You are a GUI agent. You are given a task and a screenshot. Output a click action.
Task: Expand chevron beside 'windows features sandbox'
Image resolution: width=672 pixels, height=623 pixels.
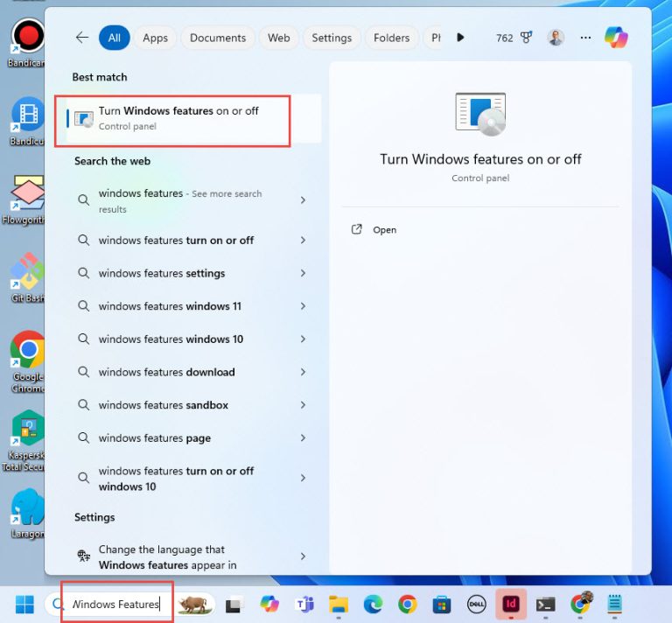[x=303, y=405]
